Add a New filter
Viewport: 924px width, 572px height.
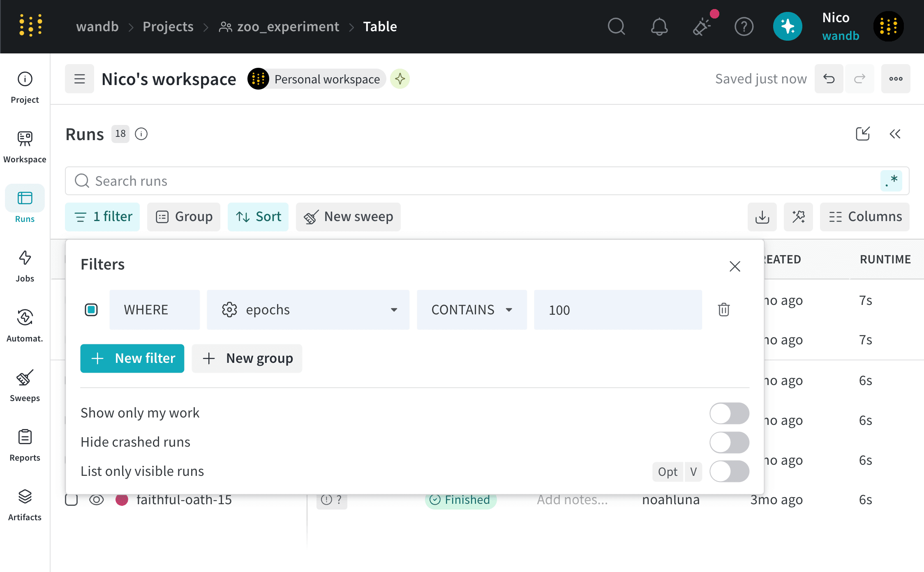(x=132, y=358)
